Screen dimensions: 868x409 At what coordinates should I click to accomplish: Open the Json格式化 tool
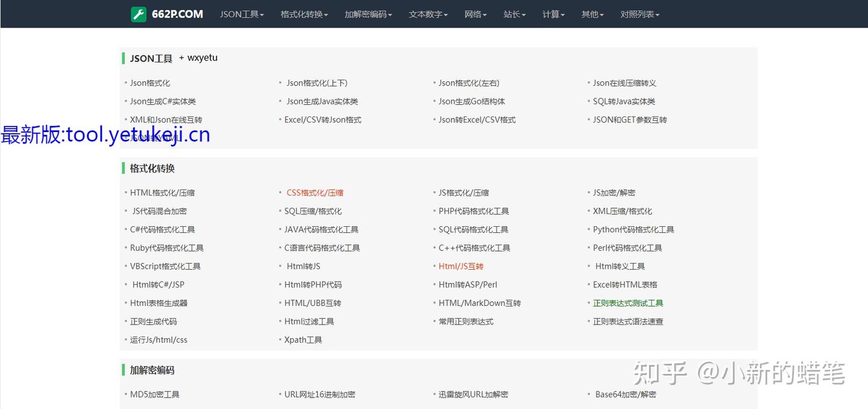pyautogui.click(x=149, y=83)
